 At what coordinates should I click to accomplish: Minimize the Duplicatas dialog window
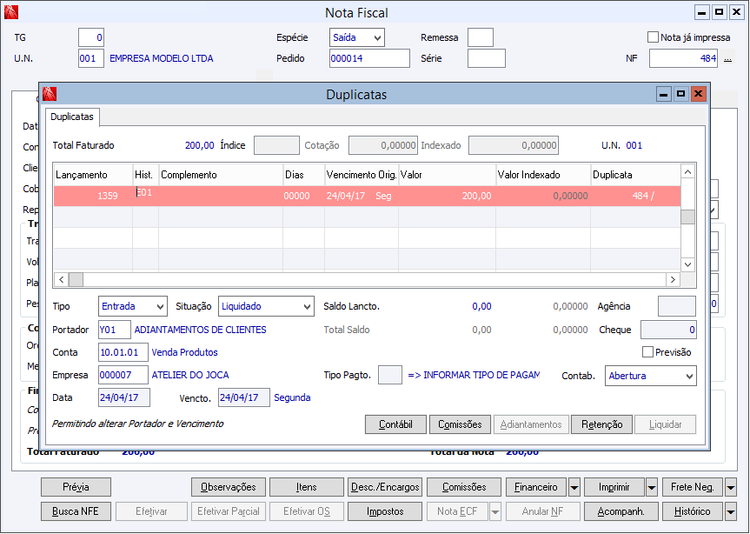pos(662,94)
